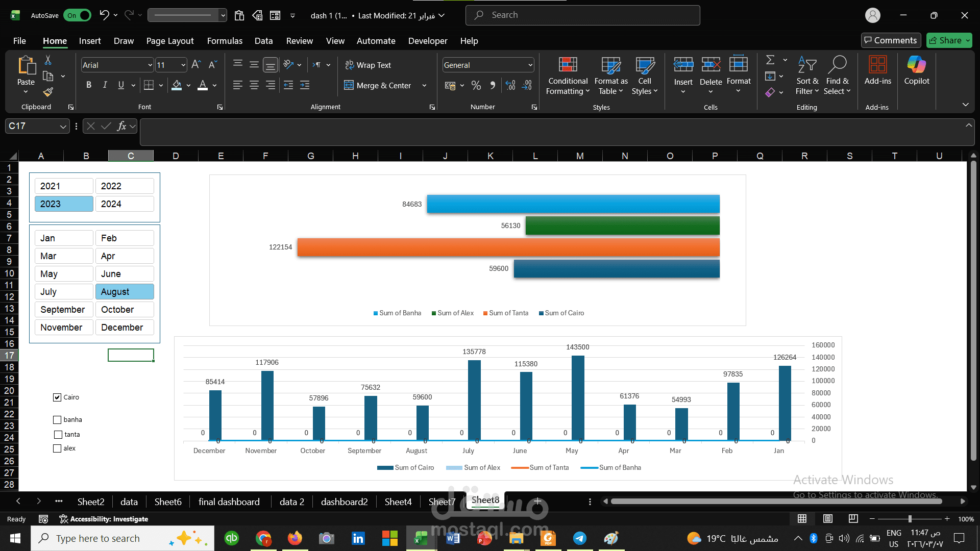Toggle AutoSave switch off
This screenshot has width=980, height=551.
[x=77, y=15]
